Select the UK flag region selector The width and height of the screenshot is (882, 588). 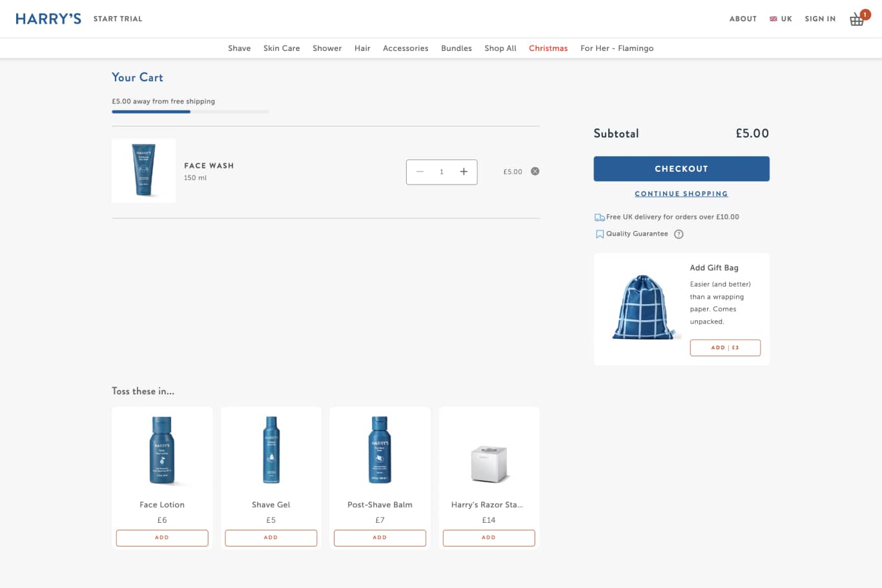click(x=781, y=19)
